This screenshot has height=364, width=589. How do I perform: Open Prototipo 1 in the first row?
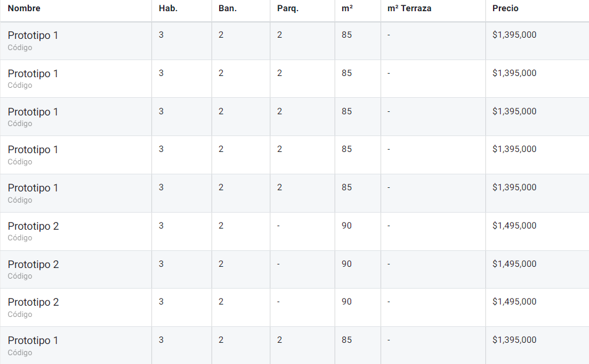click(33, 35)
